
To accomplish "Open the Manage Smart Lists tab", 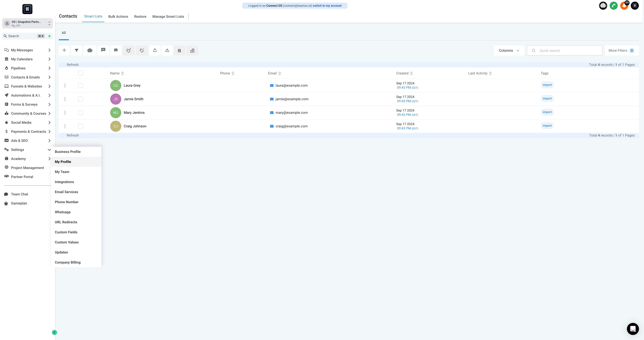I will (x=168, y=16).
